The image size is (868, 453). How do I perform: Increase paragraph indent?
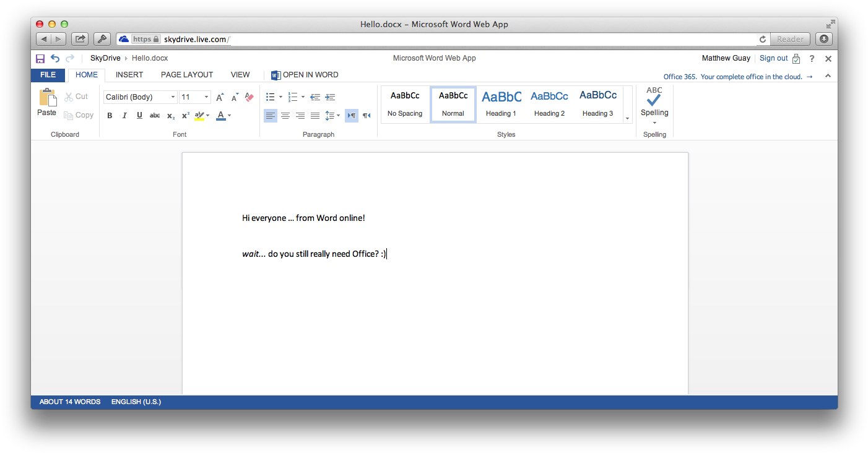pyautogui.click(x=330, y=97)
